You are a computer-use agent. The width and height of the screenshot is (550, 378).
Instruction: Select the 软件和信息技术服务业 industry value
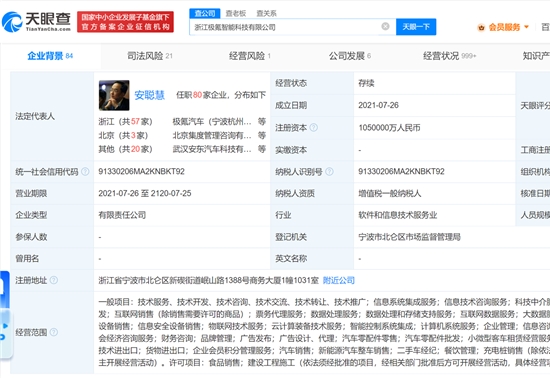(x=398, y=215)
